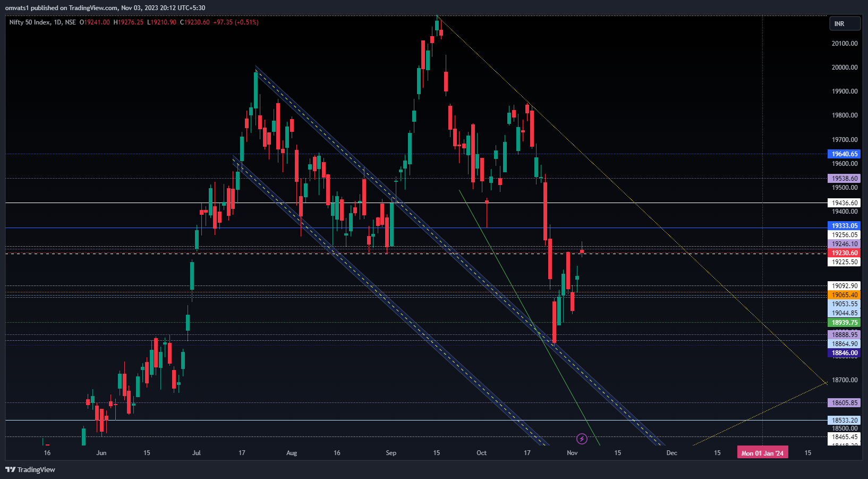The width and height of the screenshot is (868, 479).
Task: Click the purple 18605.85 price label
Action: tap(844, 403)
